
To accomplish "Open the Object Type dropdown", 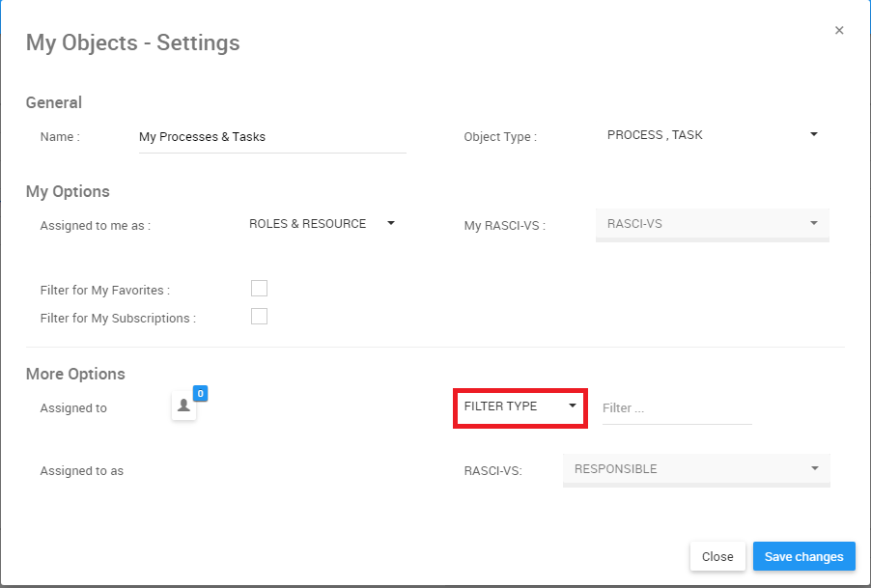I will [x=712, y=135].
